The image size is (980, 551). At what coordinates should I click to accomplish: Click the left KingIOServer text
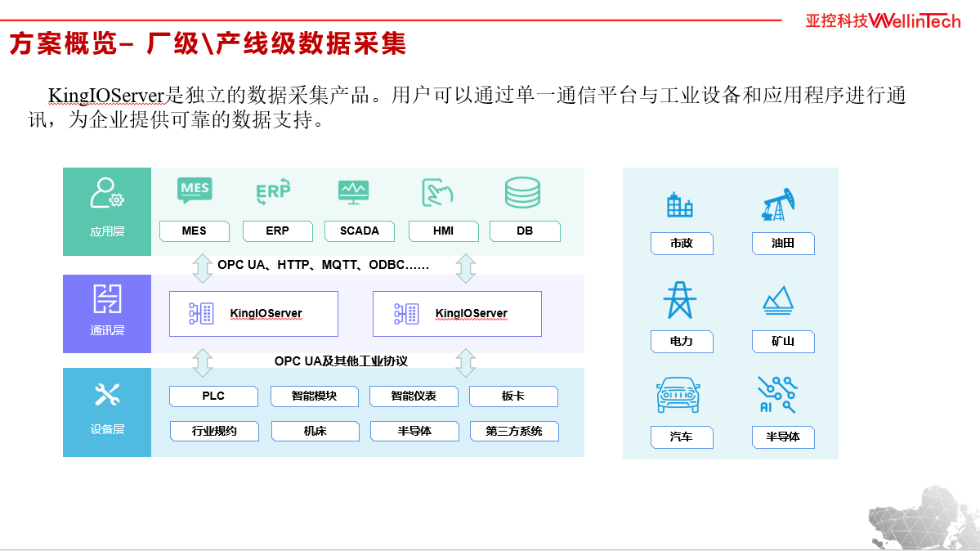[266, 313]
